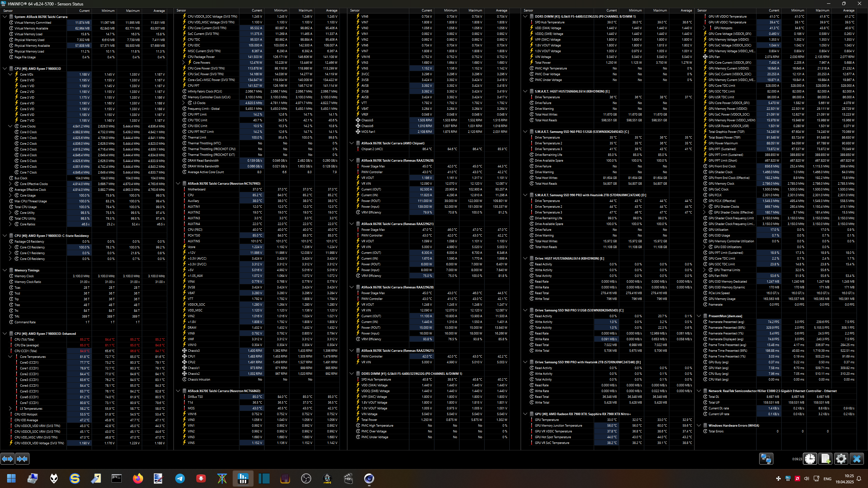Select the CPU Package Power sensor row
This screenshot has width=868, height=488.
coord(201,57)
